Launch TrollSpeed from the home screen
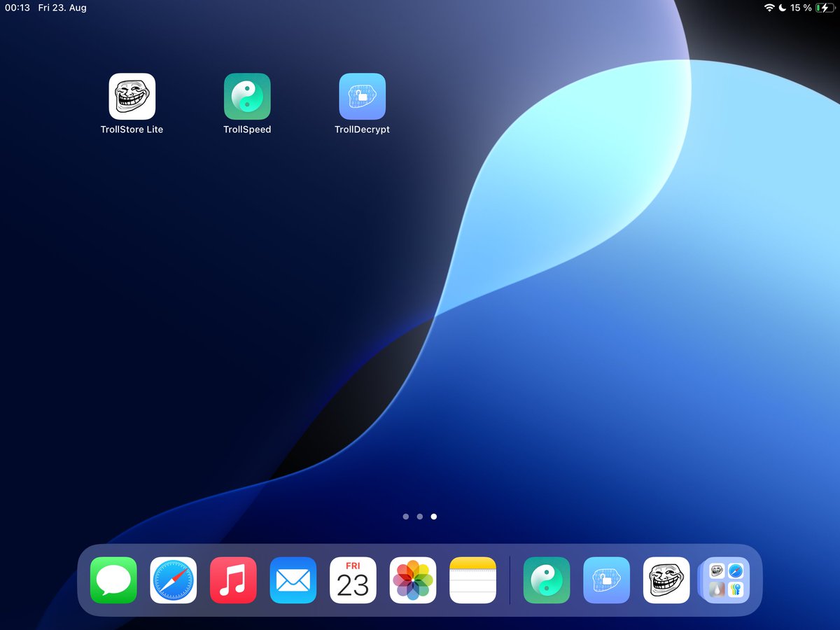This screenshot has height=630, width=840. (247, 97)
